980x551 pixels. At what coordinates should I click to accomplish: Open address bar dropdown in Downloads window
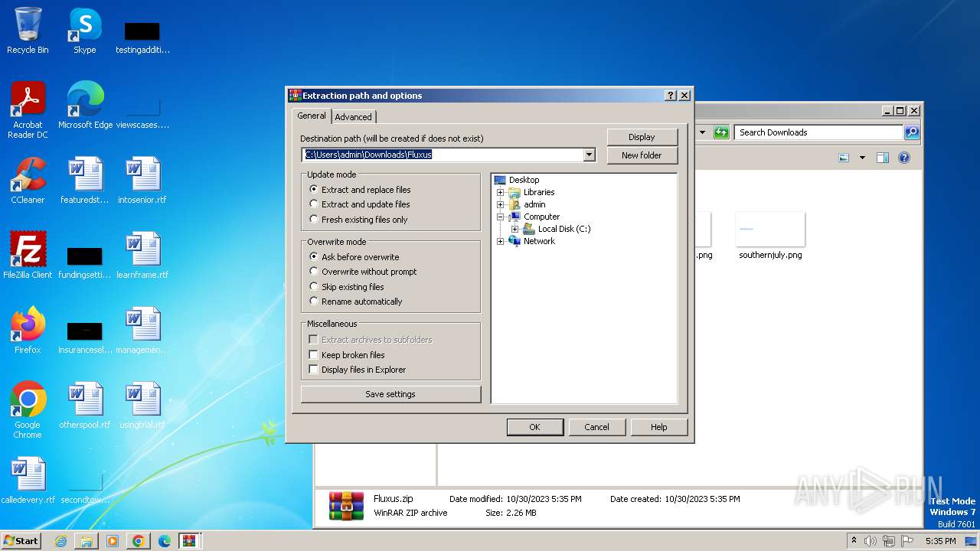[x=702, y=132]
